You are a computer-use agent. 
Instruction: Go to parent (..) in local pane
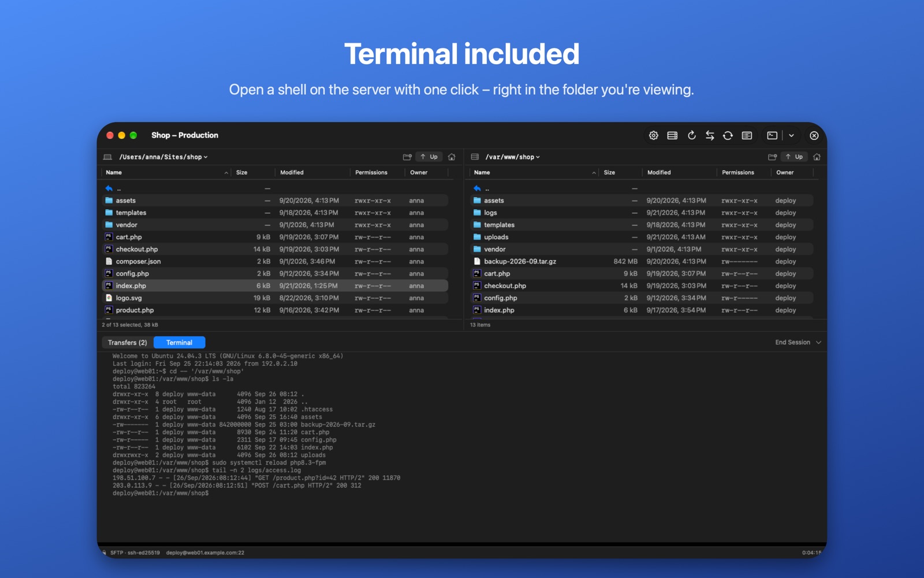click(x=275, y=188)
